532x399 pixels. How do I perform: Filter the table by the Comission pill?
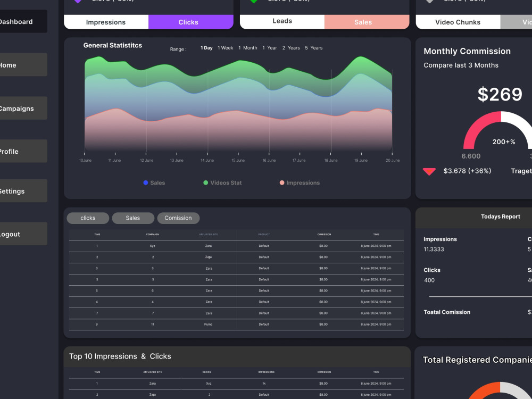click(x=178, y=218)
